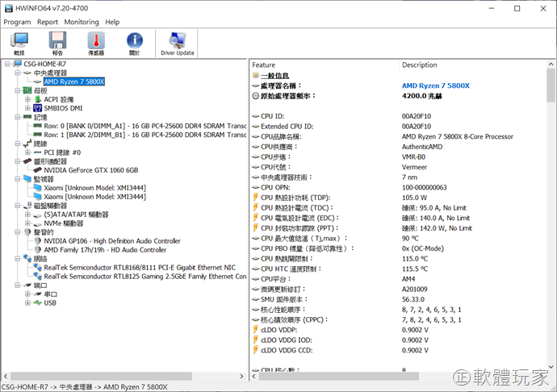Open the Help menu
Screen dimensions: 557x392
click(x=112, y=22)
